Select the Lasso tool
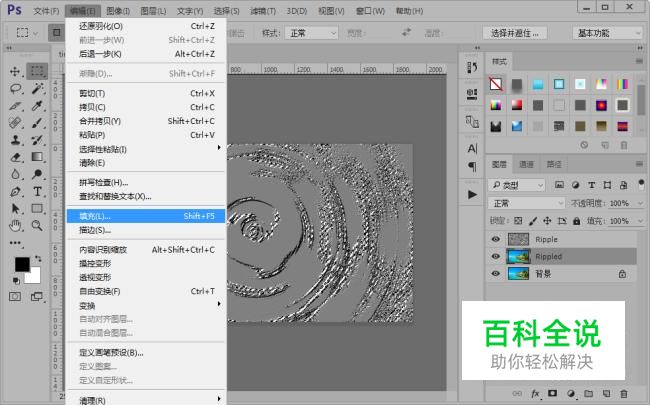650x405 pixels. (15, 88)
